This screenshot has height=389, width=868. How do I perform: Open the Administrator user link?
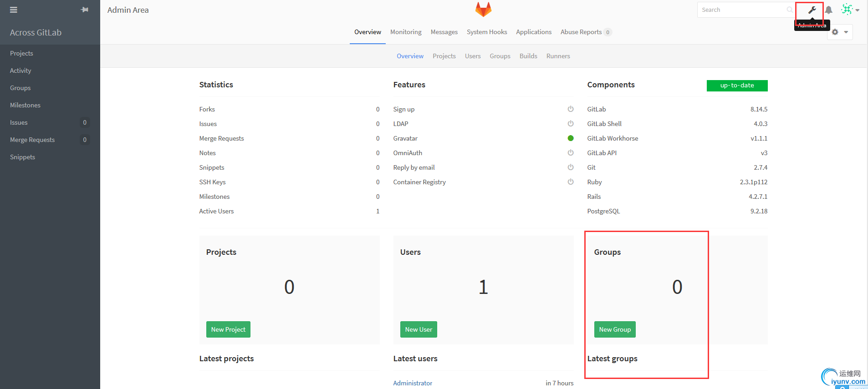[413, 383]
